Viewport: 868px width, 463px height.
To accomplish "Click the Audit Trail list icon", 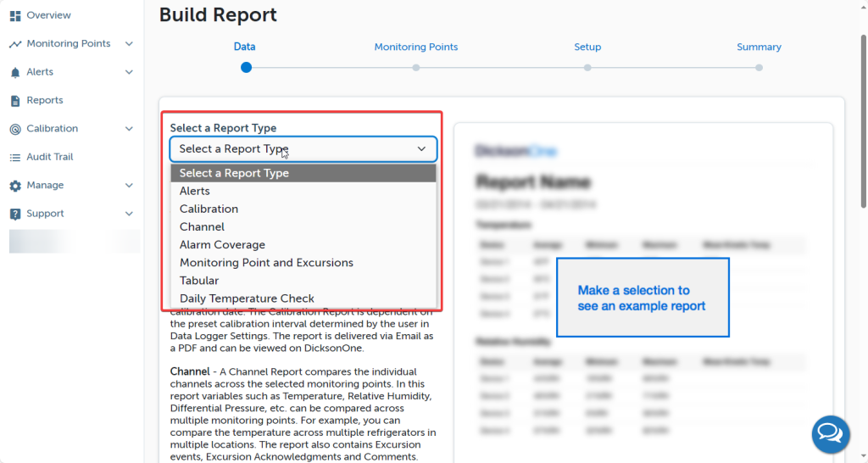I will 15,158.
